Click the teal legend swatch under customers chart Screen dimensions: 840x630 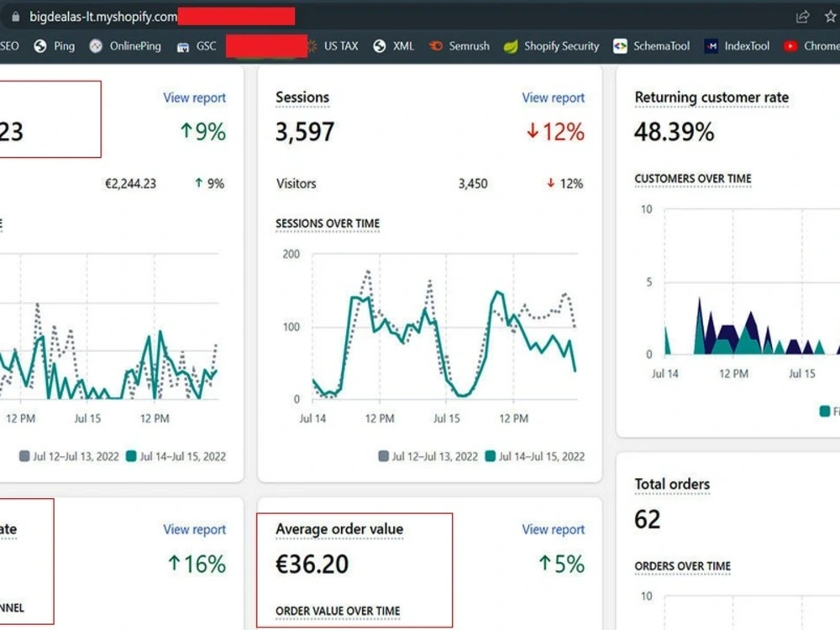click(825, 411)
